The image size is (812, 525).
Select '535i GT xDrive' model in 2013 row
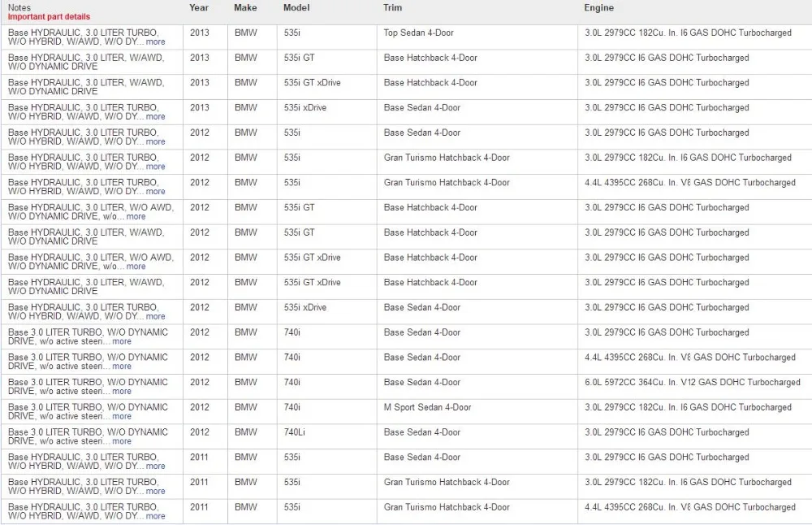coord(327,87)
